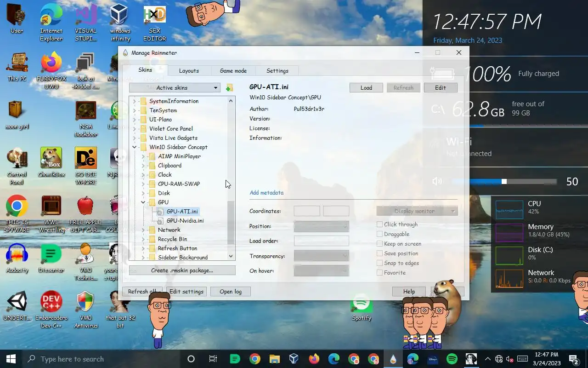This screenshot has height=368, width=588.
Task: Select the This PC desktop icon
Action: pos(17,67)
